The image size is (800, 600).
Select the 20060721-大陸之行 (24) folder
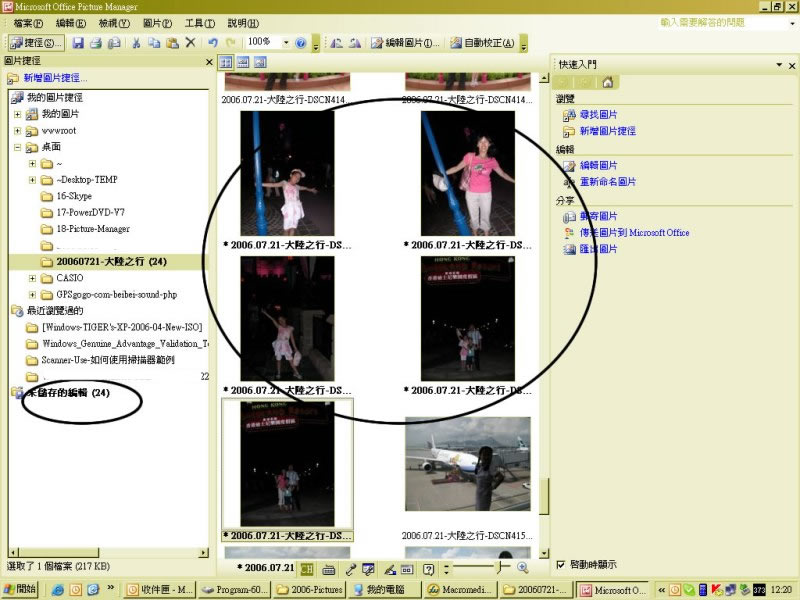pyautogui.click(x=111, y=262)
